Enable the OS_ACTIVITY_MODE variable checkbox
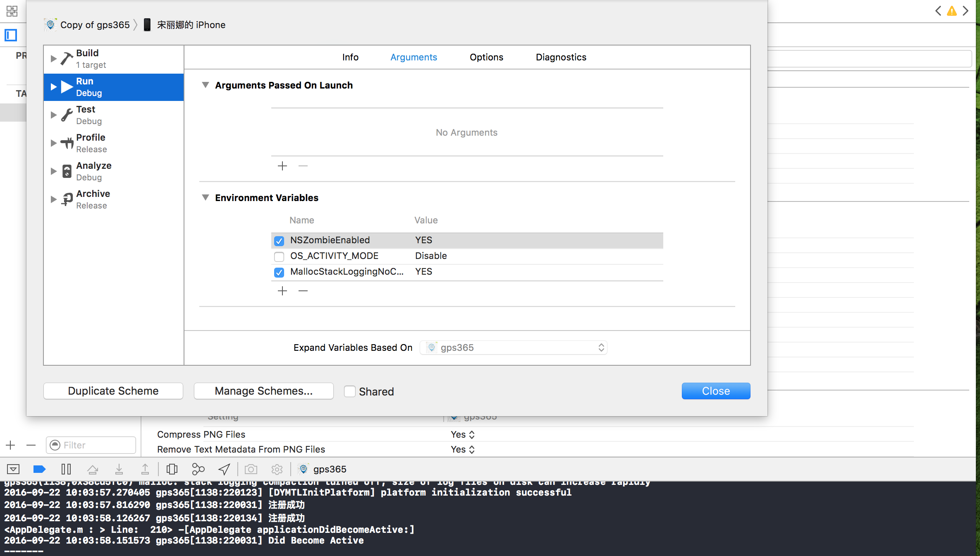 tap(279, 256)
